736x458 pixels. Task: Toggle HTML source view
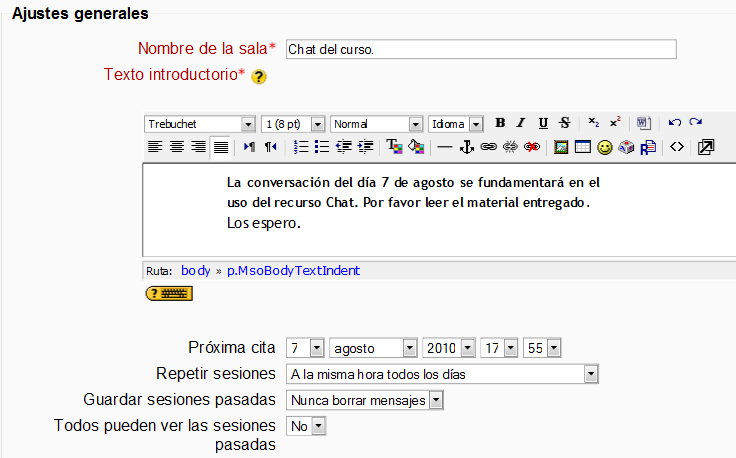point(677,147)
